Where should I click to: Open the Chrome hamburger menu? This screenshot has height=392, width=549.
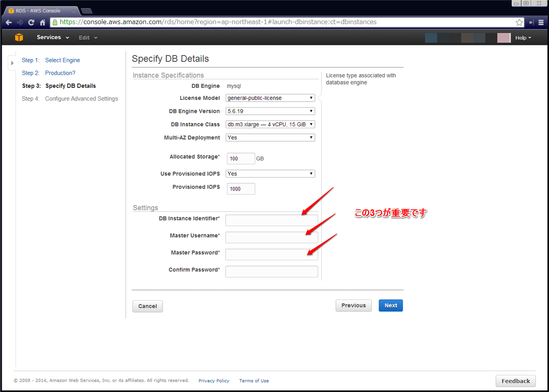click(x=541, y=22)
